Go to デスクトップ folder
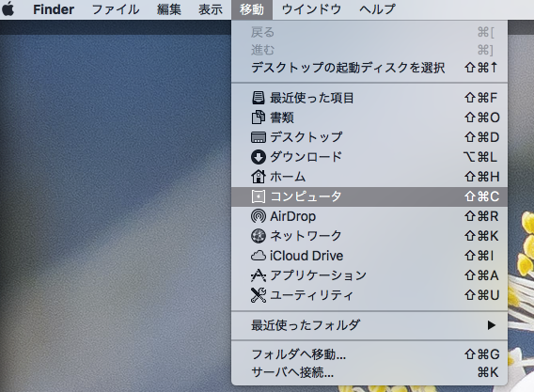Image resolution: width=534 pixels, height=392 pixels. 369,137
